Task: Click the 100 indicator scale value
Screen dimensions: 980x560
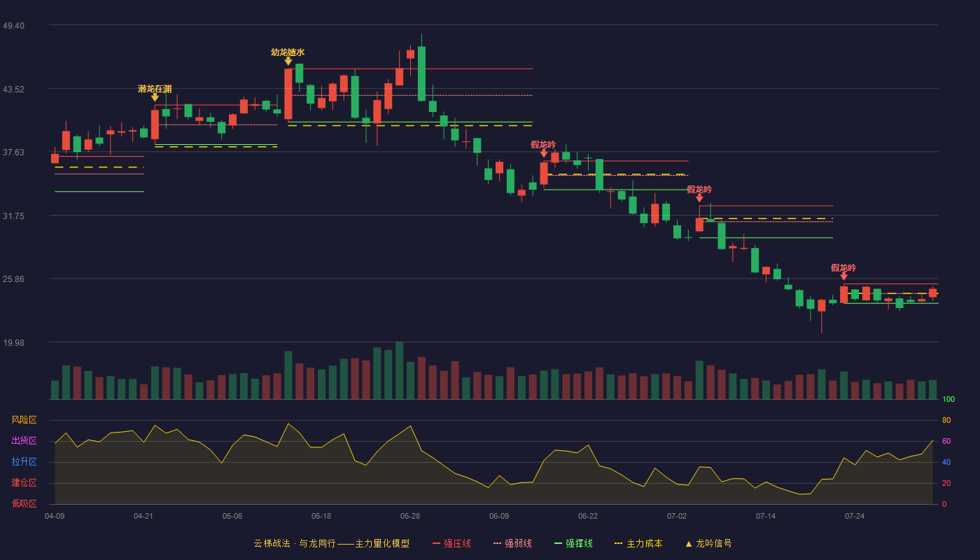Action: tap(948, 400)
